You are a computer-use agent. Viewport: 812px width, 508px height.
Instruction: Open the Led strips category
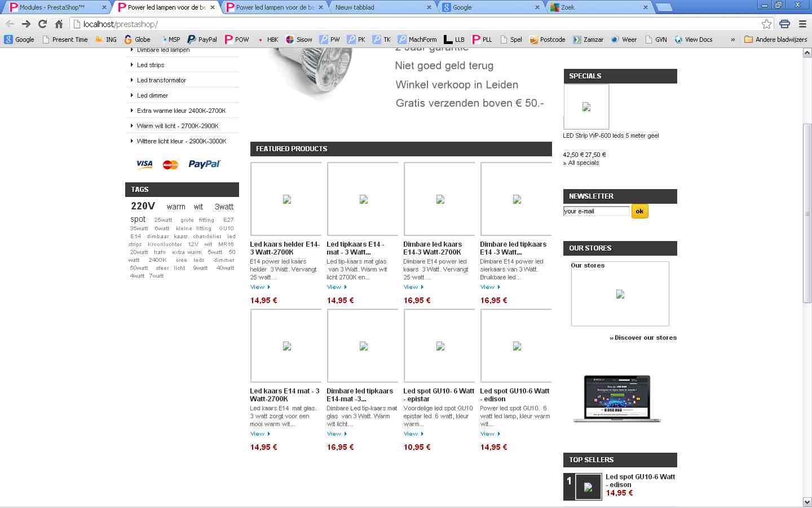pos(151,65)
